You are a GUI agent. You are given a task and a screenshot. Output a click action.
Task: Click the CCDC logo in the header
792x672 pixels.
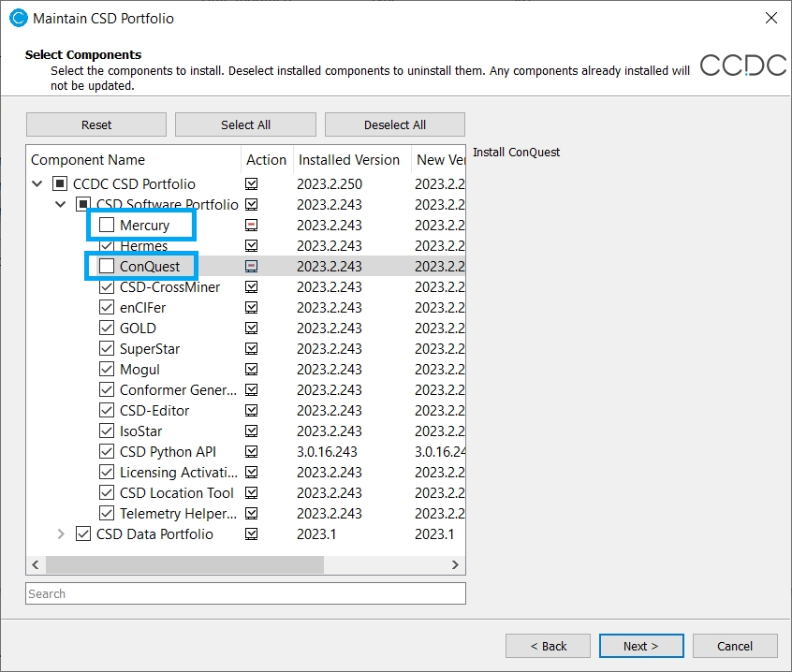(x=743, y=65)
